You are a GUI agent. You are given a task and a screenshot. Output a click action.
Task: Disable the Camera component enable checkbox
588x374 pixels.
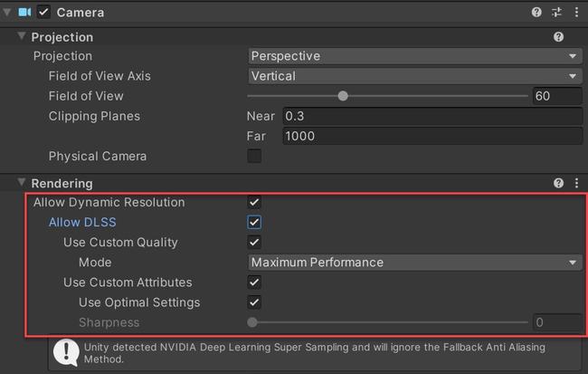[x=44, y=13]
